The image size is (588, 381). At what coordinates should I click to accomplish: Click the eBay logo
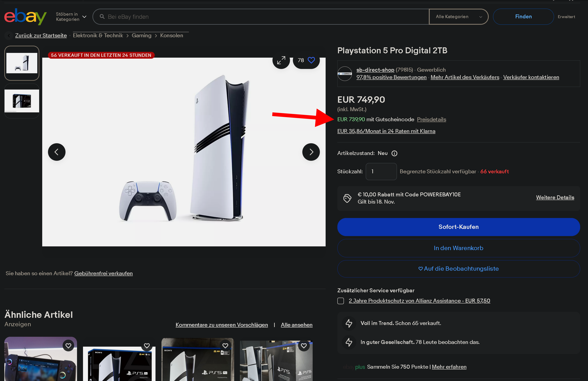[x=25, y=16]
